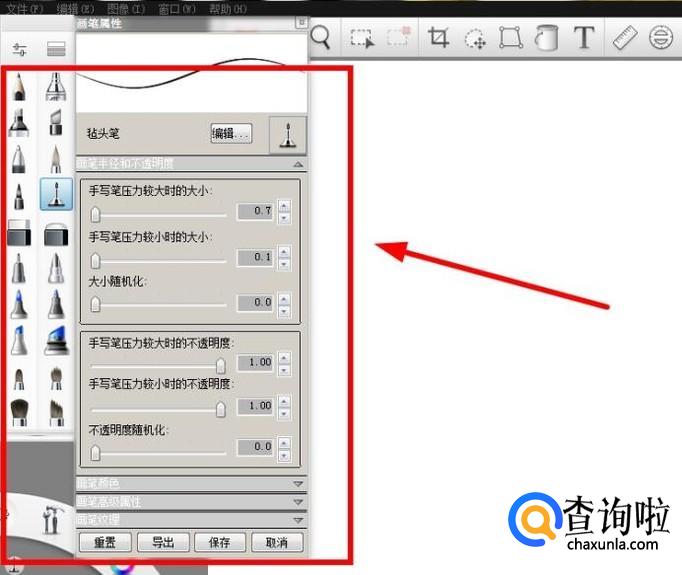682x575 pixels.
Task: Select the chisel-tip marker brush
Action: point(56,123)
